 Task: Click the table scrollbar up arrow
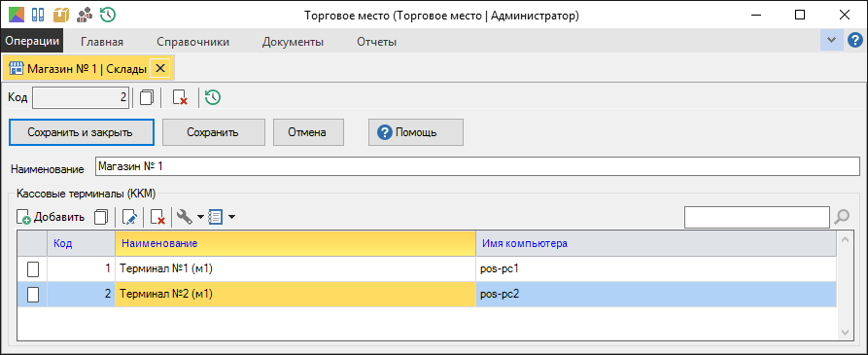(x=845, y=239)
